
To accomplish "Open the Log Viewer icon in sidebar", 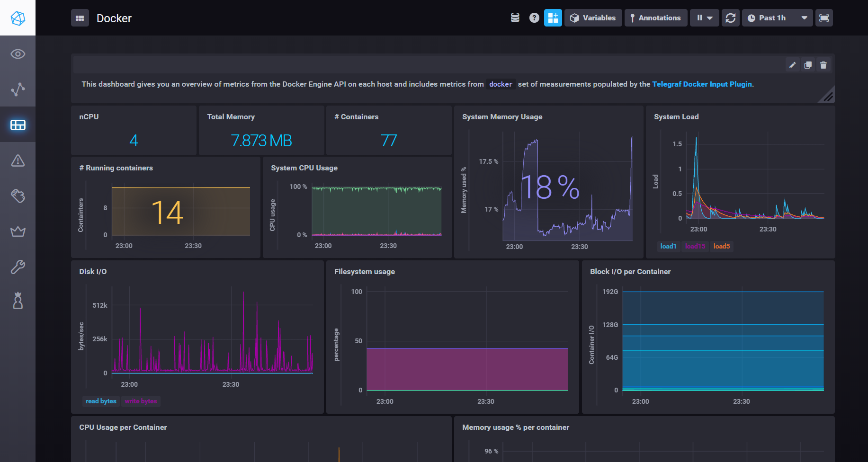I will tap(18, 196).
